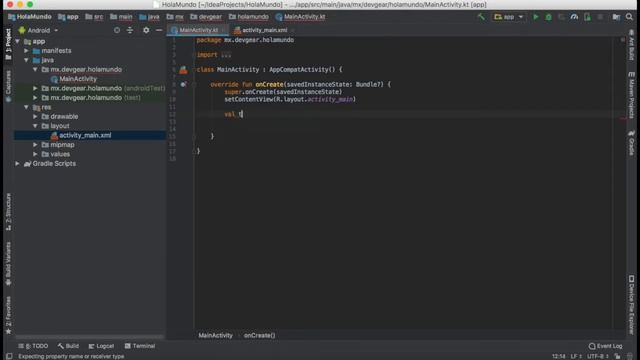Select MainActivity file in project tree
The width and height of the screenshot is (640, 360).
tap(74, 79)
